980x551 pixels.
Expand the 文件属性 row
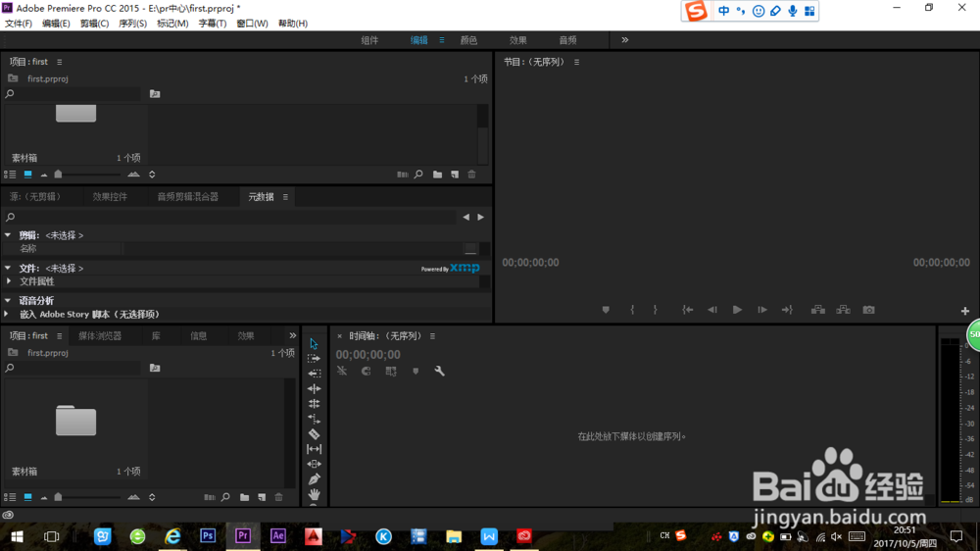(x=9, y=281)
